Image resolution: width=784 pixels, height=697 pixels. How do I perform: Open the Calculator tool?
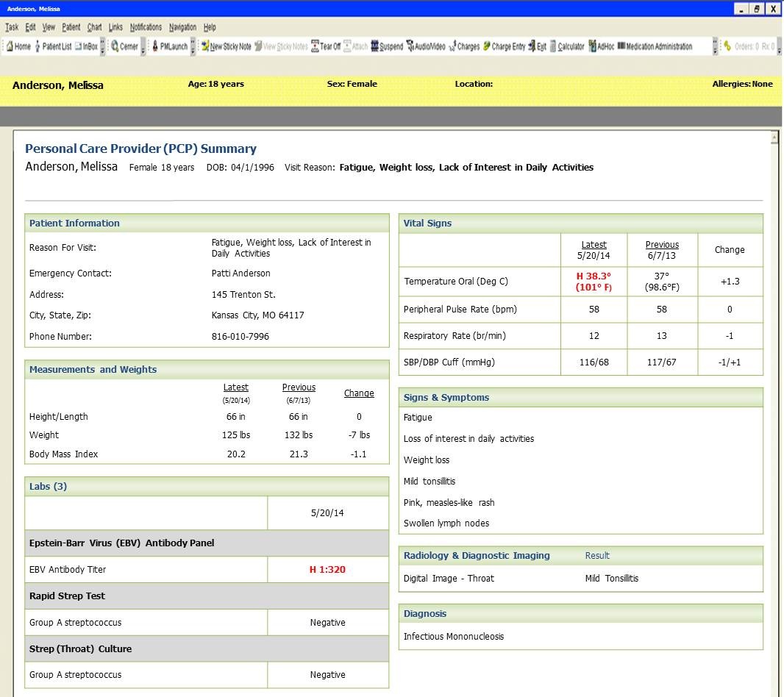(x=567, y=46)
